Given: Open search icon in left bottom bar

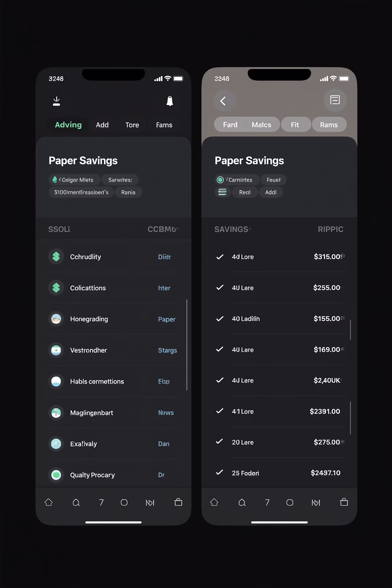Looking at the screenshot, I should click(76, 503).
